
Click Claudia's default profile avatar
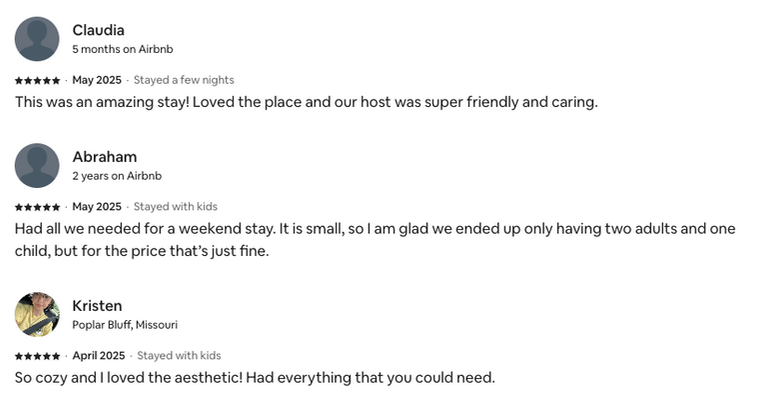coord(37,39)
